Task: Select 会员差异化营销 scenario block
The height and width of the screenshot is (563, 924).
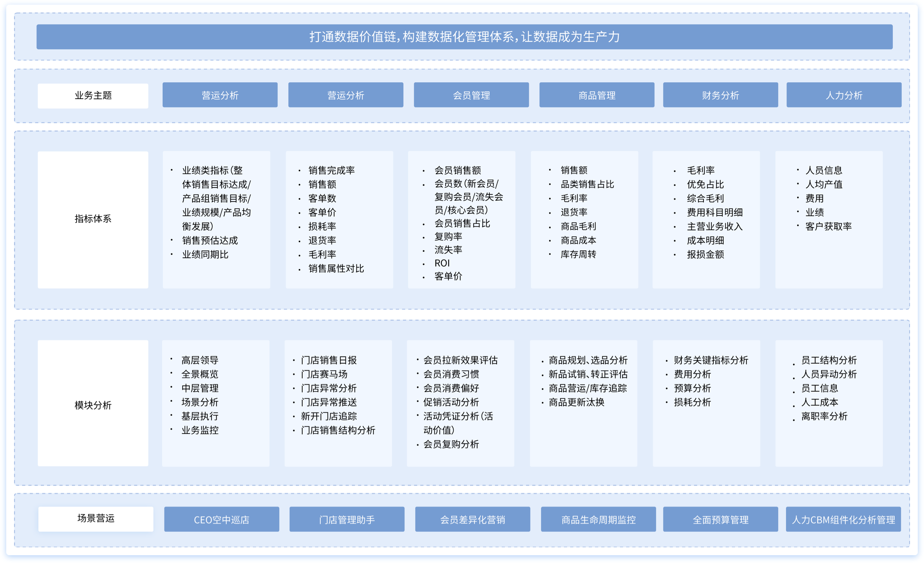Action: pos(472,519)
